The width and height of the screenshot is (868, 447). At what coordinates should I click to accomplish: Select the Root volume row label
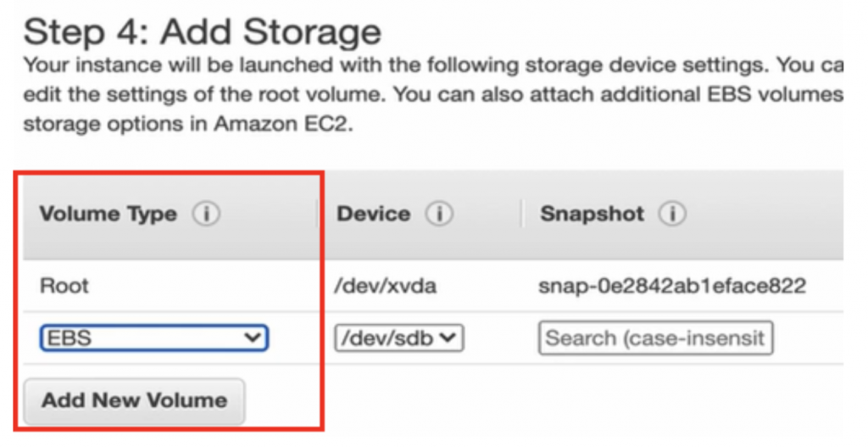pyautogui.click(x=64, y=286)
